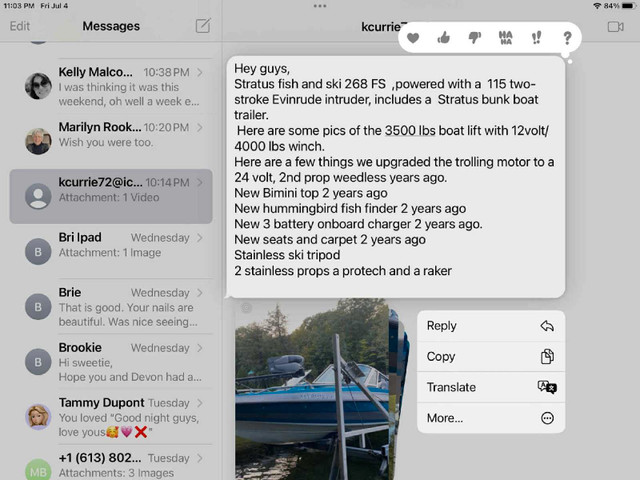Tap Tammy Dupont memoji avatar
Image resolution: width=640 pixels, height=480 pixels.
[38, 417]
